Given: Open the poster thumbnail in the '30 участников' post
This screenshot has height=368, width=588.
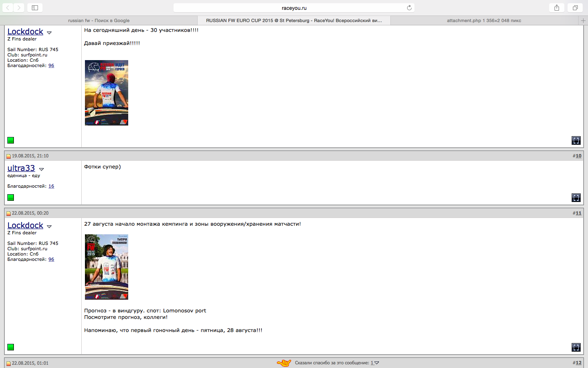Looking at the screenshot, I should click(x=107, y=93).
